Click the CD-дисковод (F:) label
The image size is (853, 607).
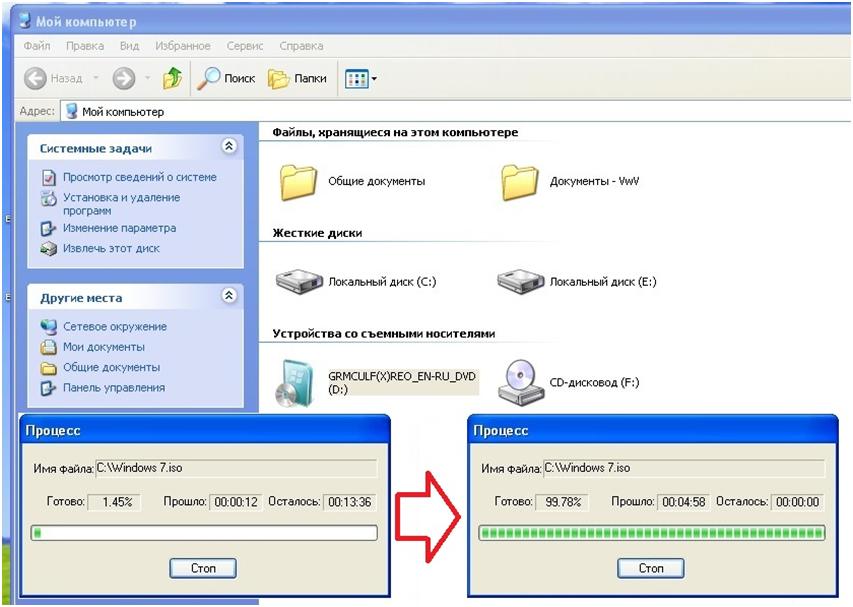(x=595, y=382)
